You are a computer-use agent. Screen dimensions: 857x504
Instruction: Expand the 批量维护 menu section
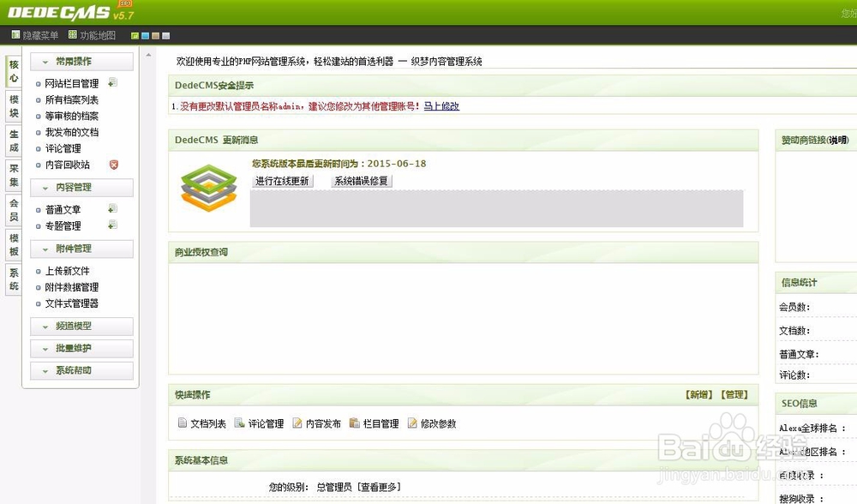click(x=81, y=348)
